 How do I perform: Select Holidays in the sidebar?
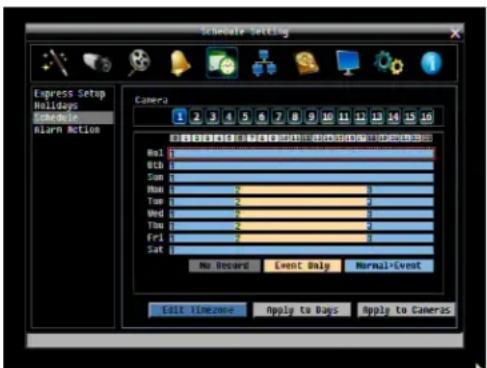click(x=56, y=106)
